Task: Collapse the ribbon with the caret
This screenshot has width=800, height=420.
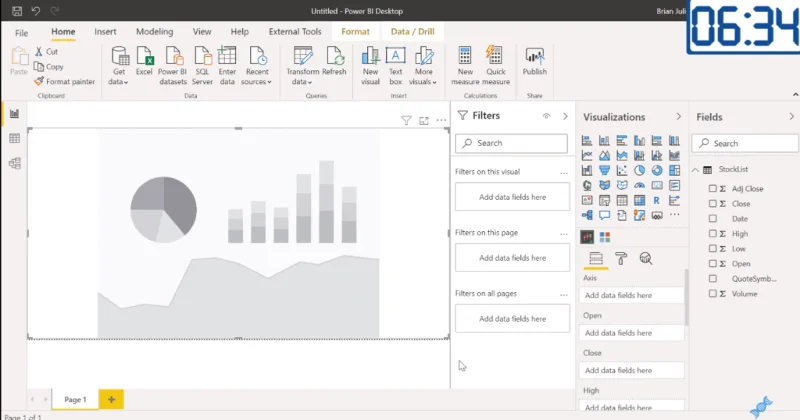Action: click(x=795, y=94)
